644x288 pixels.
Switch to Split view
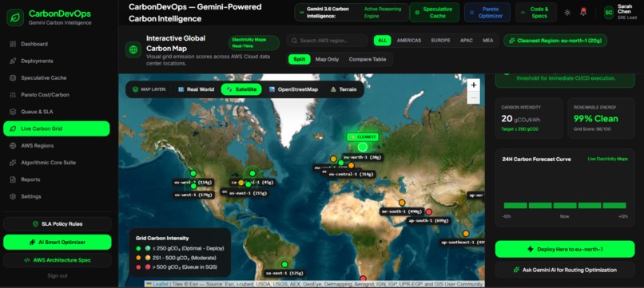pos(299,60)
